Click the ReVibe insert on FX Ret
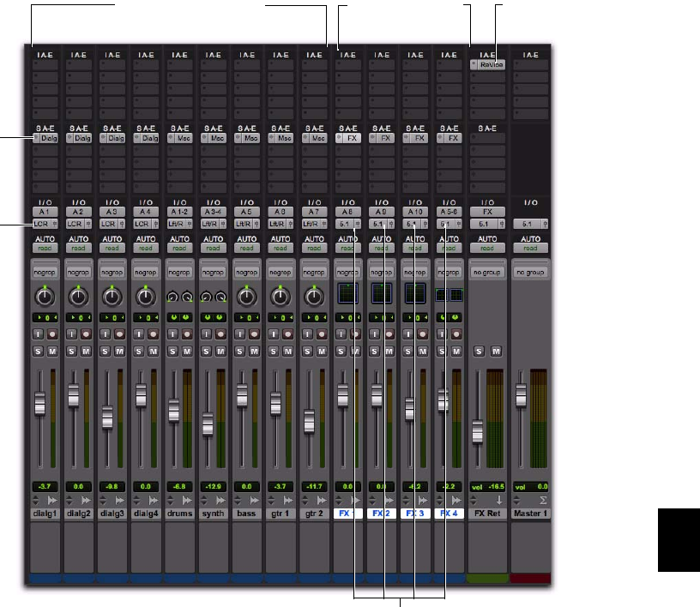The width and height of the screenshot is (700, 607). pos(491,64)
